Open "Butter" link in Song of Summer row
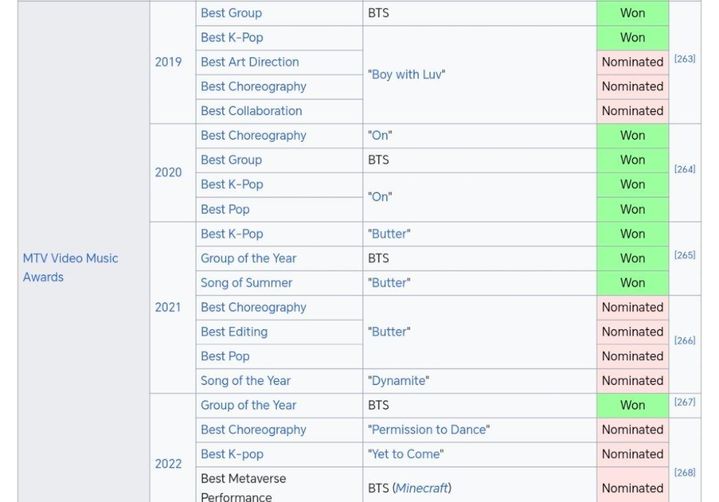This screenshot has width=719, height=502. [389, 283]
